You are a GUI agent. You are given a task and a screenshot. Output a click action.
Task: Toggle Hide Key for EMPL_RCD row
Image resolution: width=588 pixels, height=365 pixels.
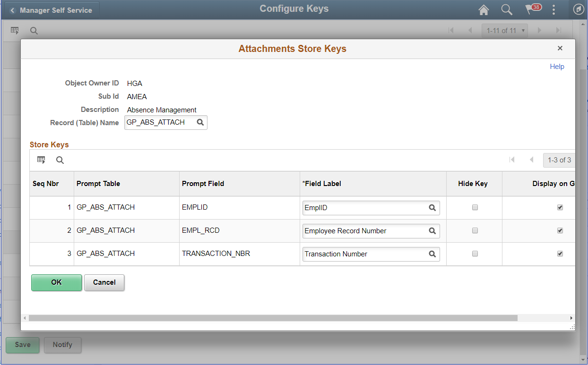click(475, 230)
